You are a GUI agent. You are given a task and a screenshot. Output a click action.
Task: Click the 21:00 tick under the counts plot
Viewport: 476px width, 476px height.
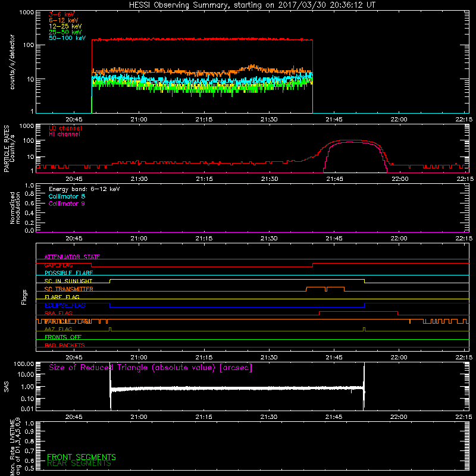click(139, 120)
